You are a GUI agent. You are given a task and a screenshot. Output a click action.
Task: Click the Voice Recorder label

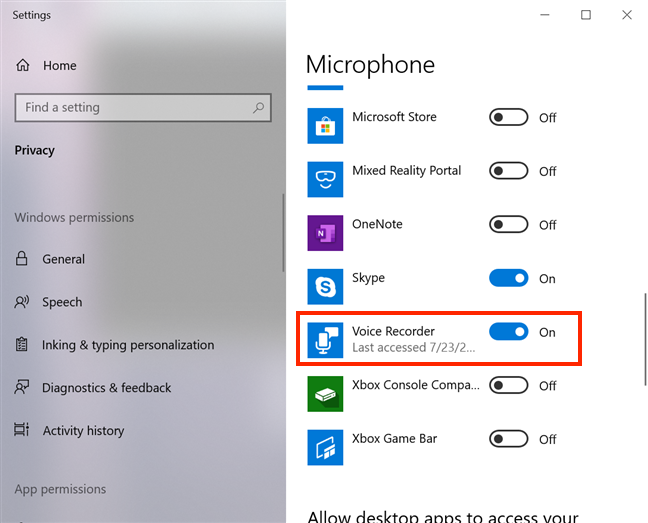coord(393,331)
